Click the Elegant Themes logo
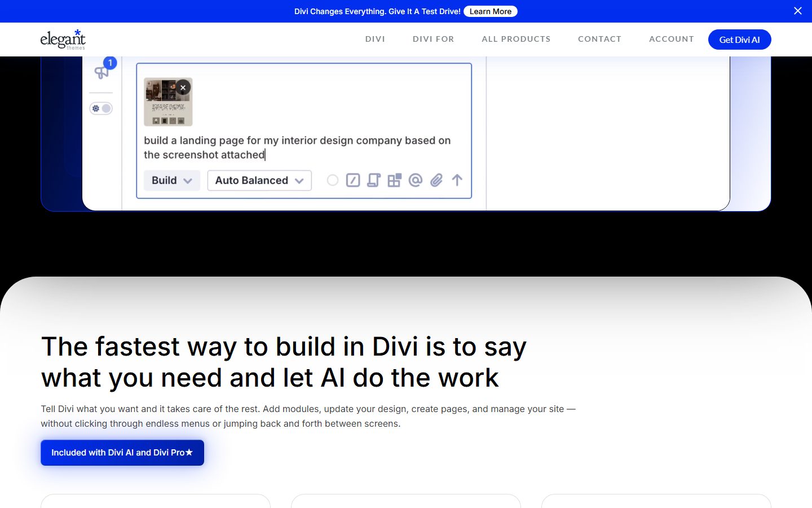 pyautogui.click(x=63, y=40)
